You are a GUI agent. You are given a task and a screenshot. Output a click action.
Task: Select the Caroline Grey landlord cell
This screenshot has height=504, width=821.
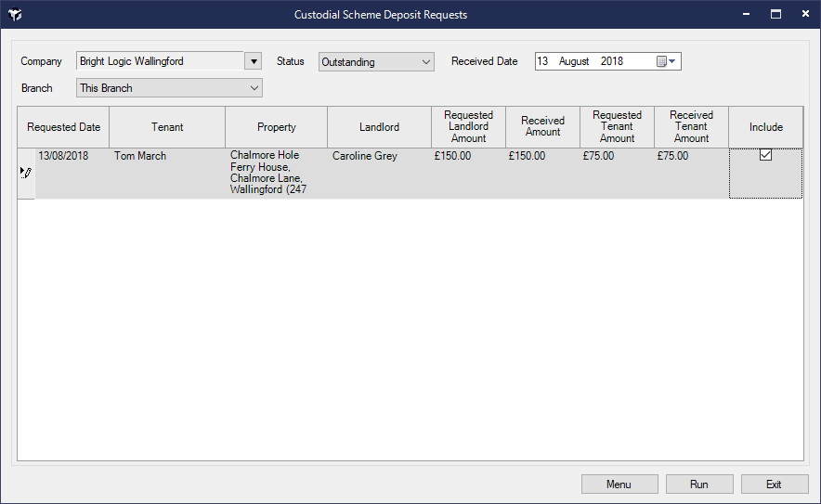tap(365, 156)
